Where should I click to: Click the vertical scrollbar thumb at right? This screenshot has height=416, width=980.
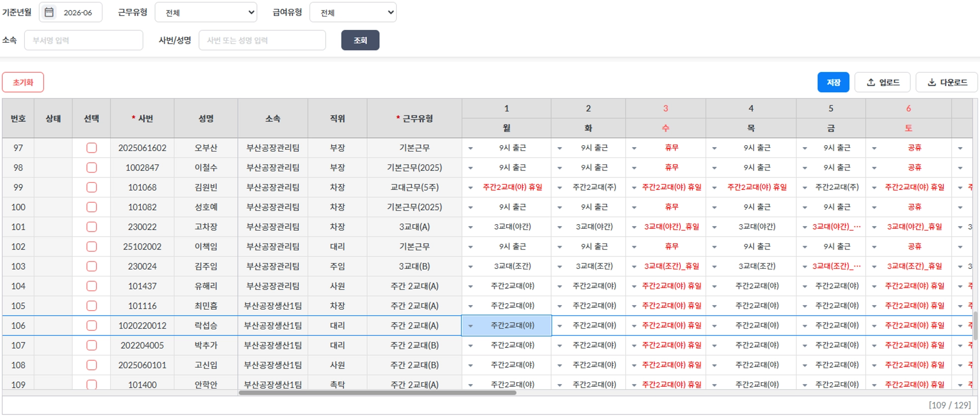[x=976, y=326]
